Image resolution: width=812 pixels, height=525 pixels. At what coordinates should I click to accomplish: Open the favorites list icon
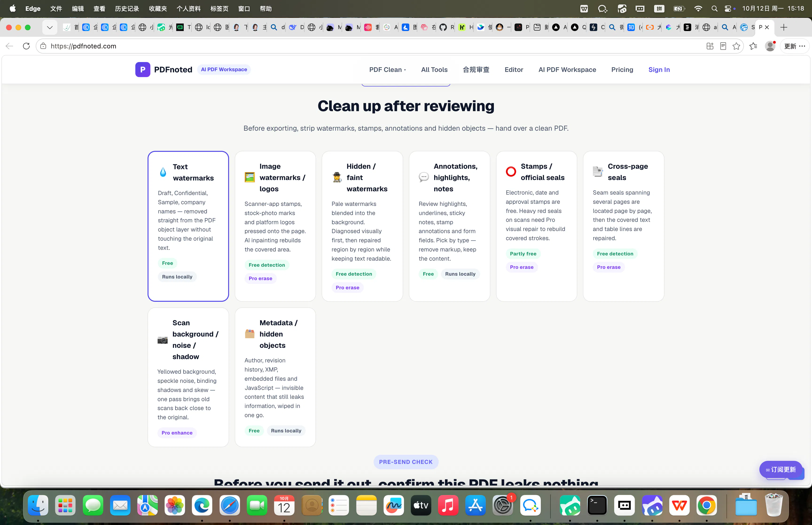click(753, 46)
